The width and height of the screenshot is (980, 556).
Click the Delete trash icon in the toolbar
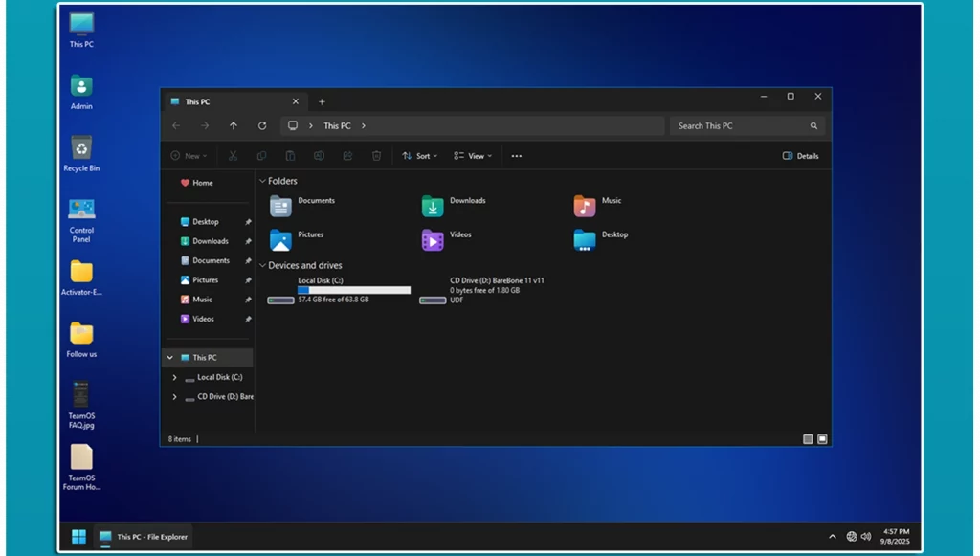(376, 156)
